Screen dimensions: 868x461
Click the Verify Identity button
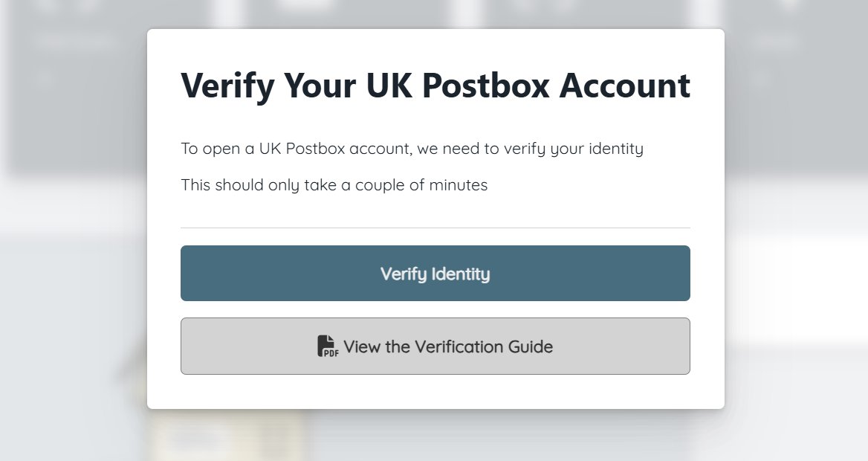435,273
